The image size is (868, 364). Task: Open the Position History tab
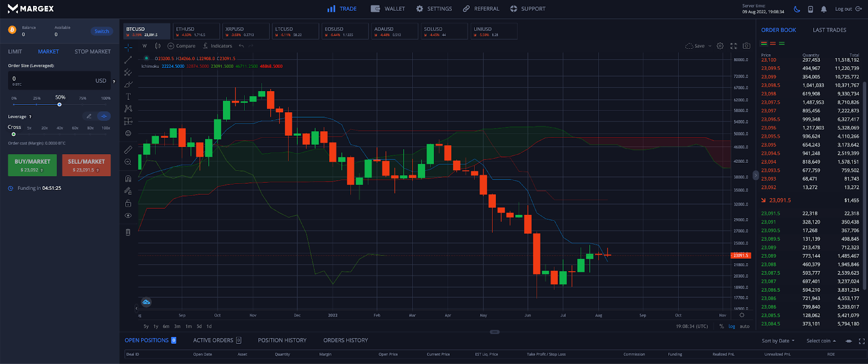(x=282, y=340)
